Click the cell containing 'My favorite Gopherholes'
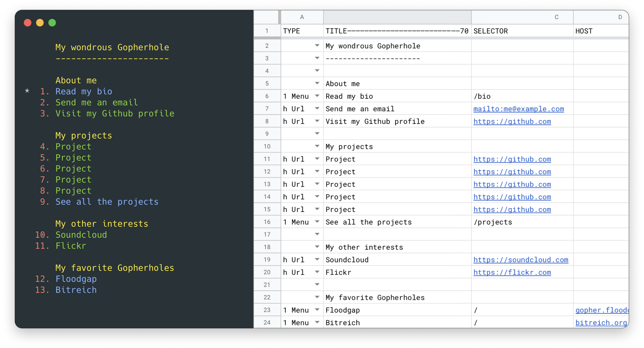This screenshot has height=348, width=644. pyautogui.click(x=375, y=297)
